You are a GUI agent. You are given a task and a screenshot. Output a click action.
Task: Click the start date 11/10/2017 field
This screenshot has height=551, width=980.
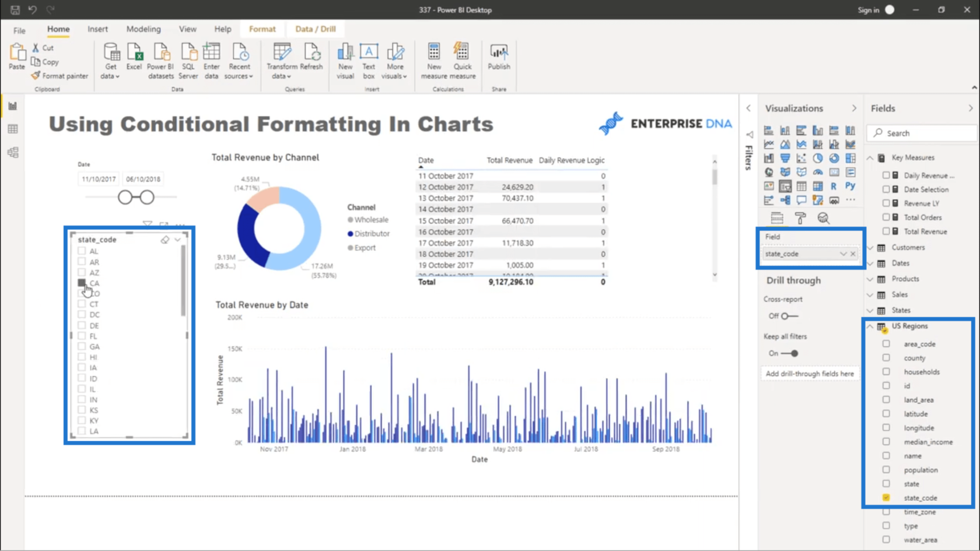[99, 179]
